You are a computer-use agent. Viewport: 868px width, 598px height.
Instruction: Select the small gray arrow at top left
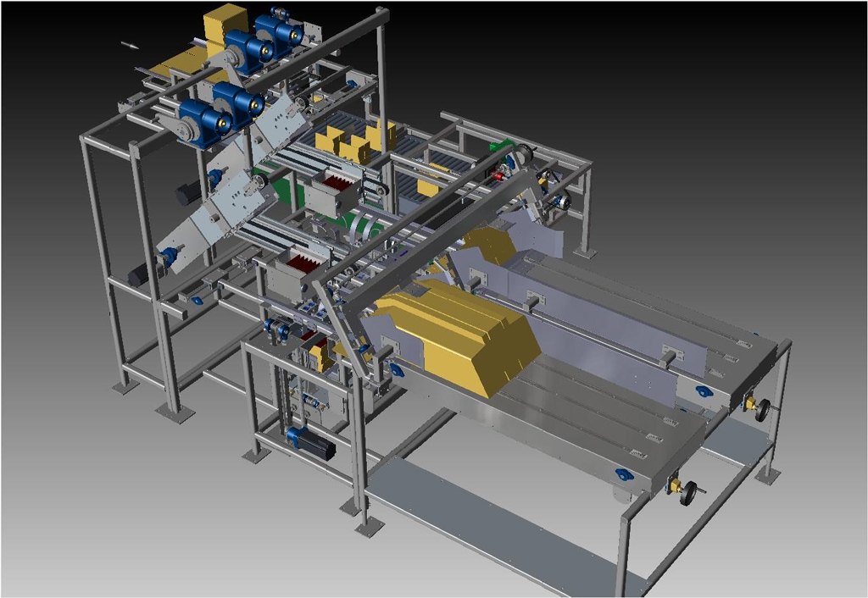click(129, 44)
